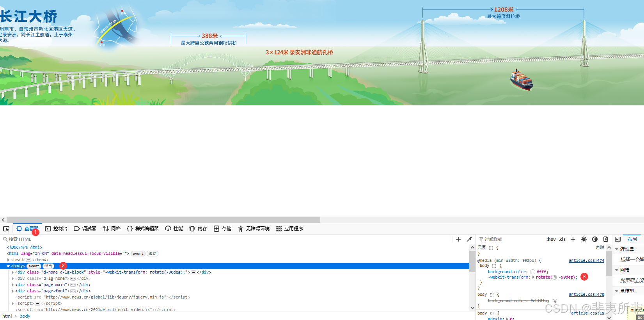Expand the inline script node
This screenshot has width=644, height=320.
point(13,304)
